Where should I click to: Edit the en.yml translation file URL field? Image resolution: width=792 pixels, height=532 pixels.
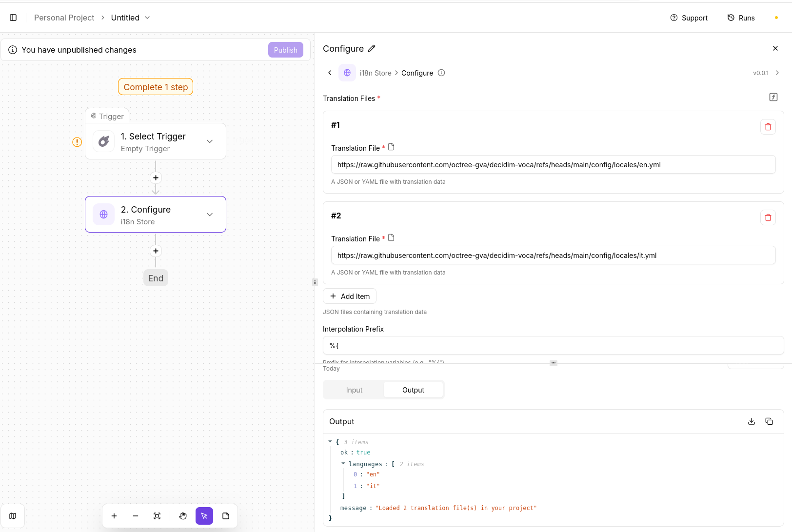pos(554,164)
